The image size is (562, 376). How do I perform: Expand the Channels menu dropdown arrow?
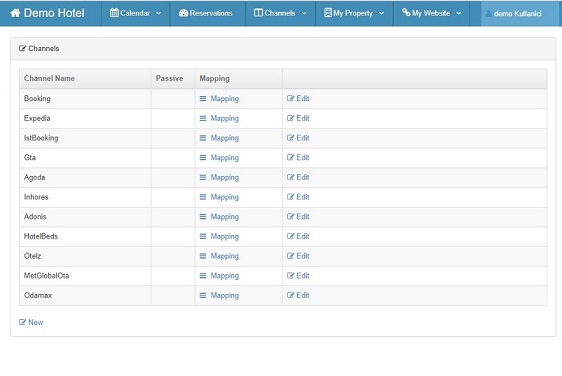pyautogui.click(x=304, y=13)
